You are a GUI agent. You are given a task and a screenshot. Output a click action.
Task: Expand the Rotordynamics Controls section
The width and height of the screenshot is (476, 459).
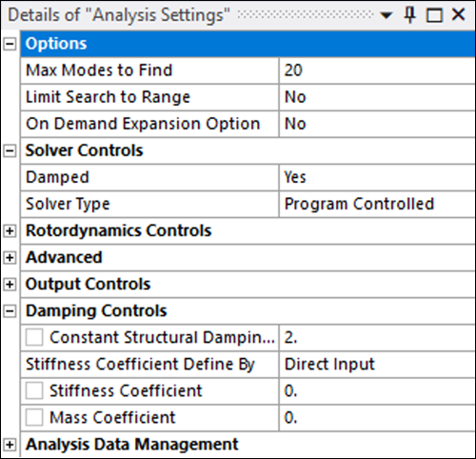[x=10, y=231]
